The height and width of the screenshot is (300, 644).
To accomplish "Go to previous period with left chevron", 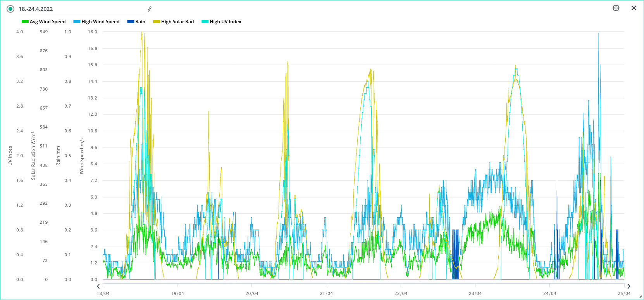I will [x=98, y=286].
